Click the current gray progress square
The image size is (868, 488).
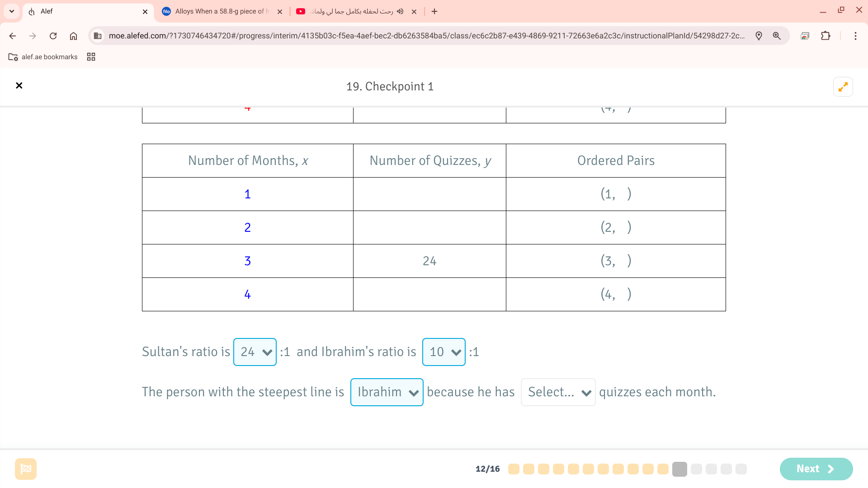[x=679, y=469]
